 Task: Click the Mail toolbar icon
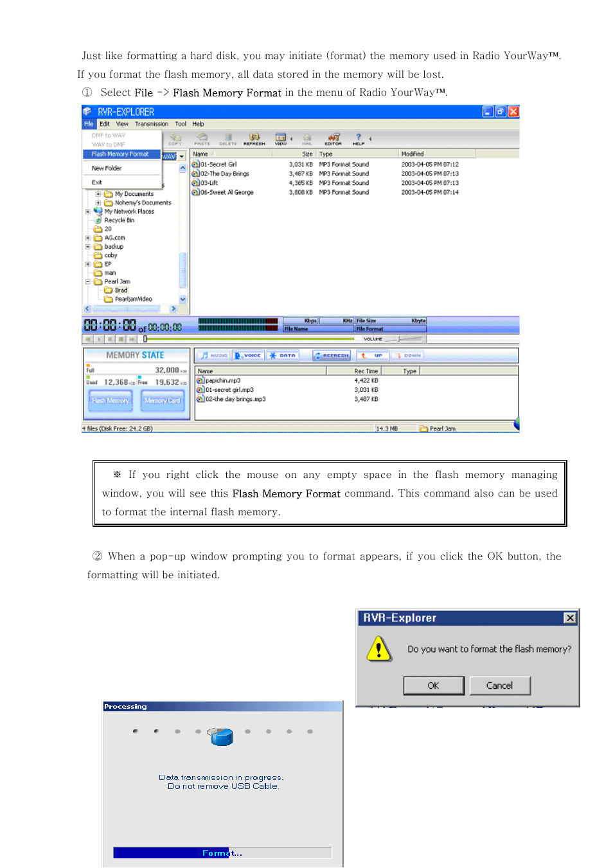tap(307, 139)
